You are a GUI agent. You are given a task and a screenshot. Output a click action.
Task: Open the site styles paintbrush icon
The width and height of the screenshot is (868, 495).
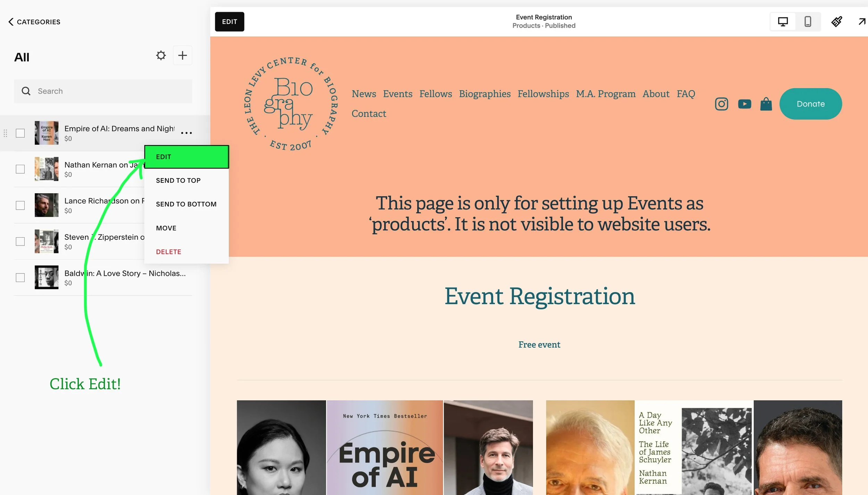click(836, 22)
